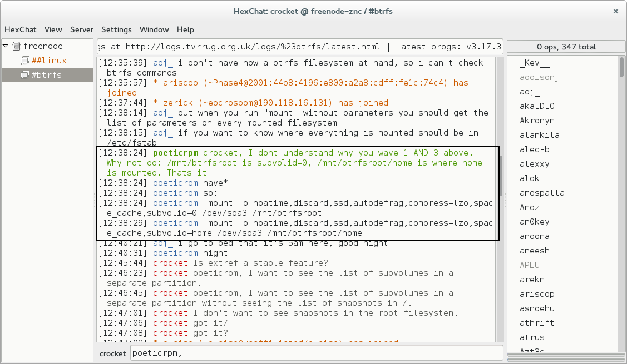This screenshot has width=627, height=364.
Task: Select the ##linux channel icon
Action: coord(25,61)
